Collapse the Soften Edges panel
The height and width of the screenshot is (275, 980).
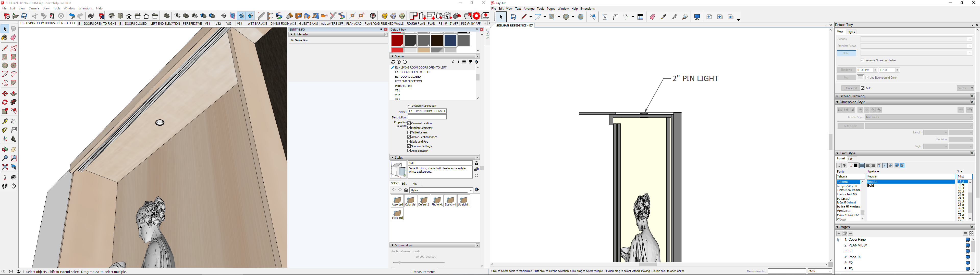393,245
